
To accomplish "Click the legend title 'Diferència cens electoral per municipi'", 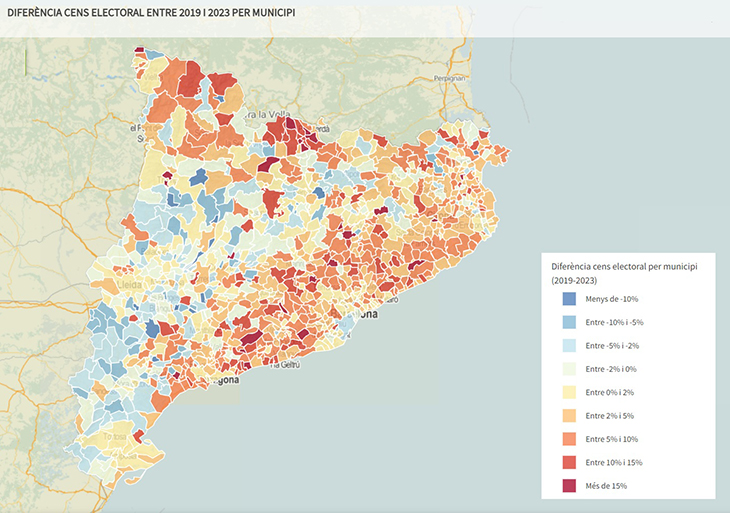I will click(623, 267).
